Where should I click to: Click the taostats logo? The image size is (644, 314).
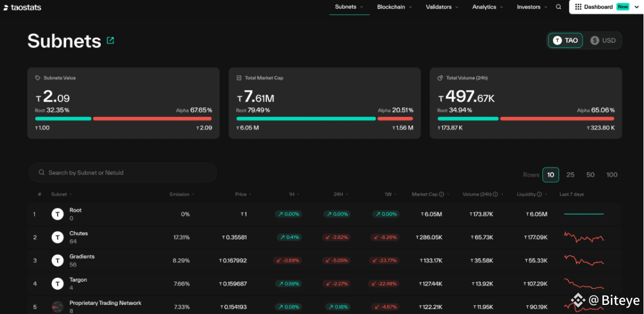(x=22, y=7)
